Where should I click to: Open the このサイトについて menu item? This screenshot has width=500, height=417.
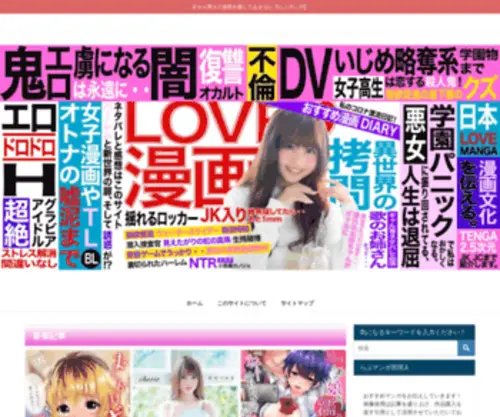(x=242, y=303)
